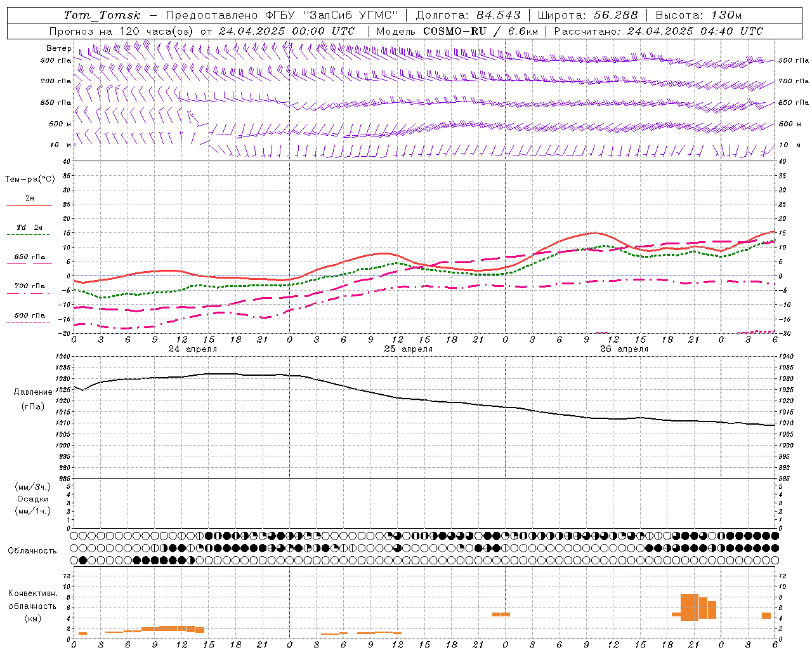
Task: Click the '25 апреля' date label
Action: (x=408, y=349)
